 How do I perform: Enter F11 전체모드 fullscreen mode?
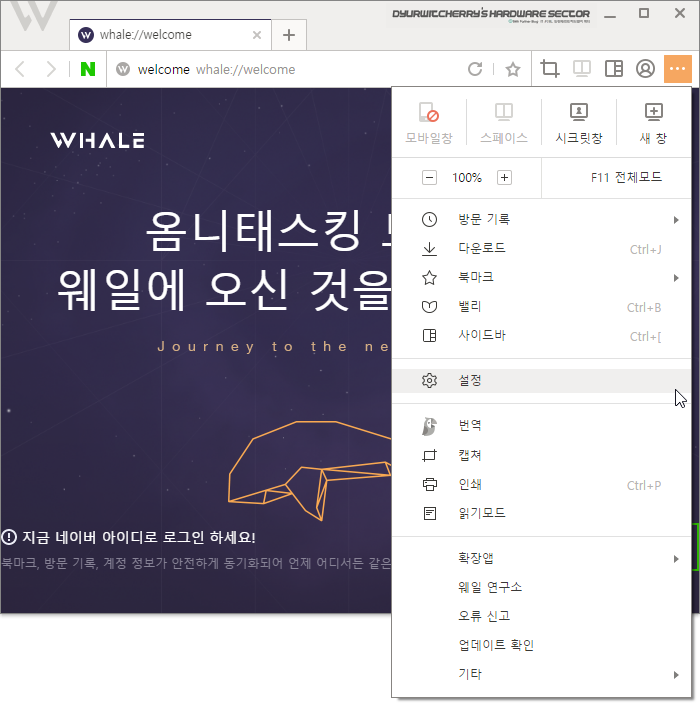tap(626, 178)
